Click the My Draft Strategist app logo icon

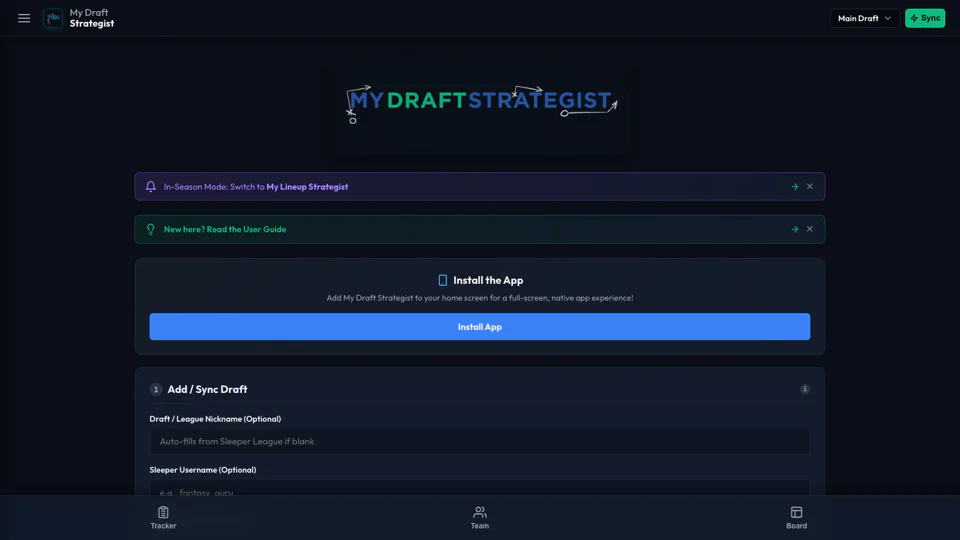point(53,18)
